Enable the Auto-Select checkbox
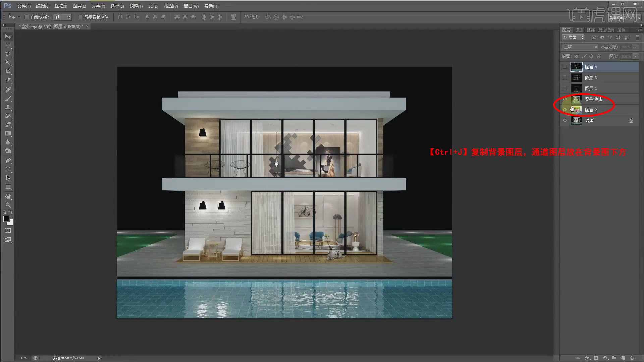Screen dimensions: 644x362 point(27,17)
